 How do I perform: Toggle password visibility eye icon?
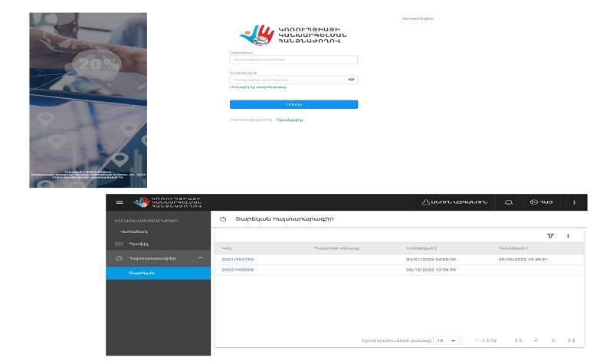click(351, 80)
